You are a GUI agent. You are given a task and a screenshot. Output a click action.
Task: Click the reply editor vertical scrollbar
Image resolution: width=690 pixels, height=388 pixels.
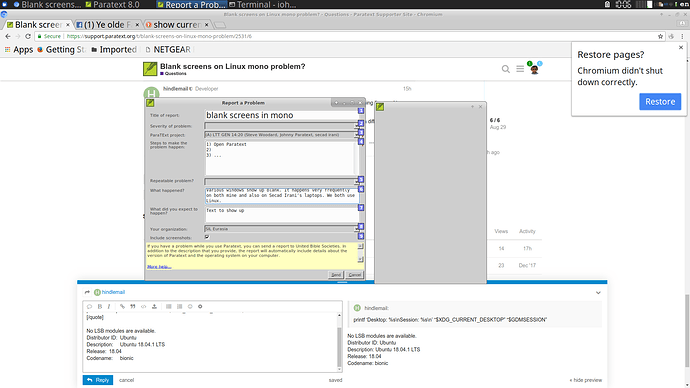pos(339,342)
